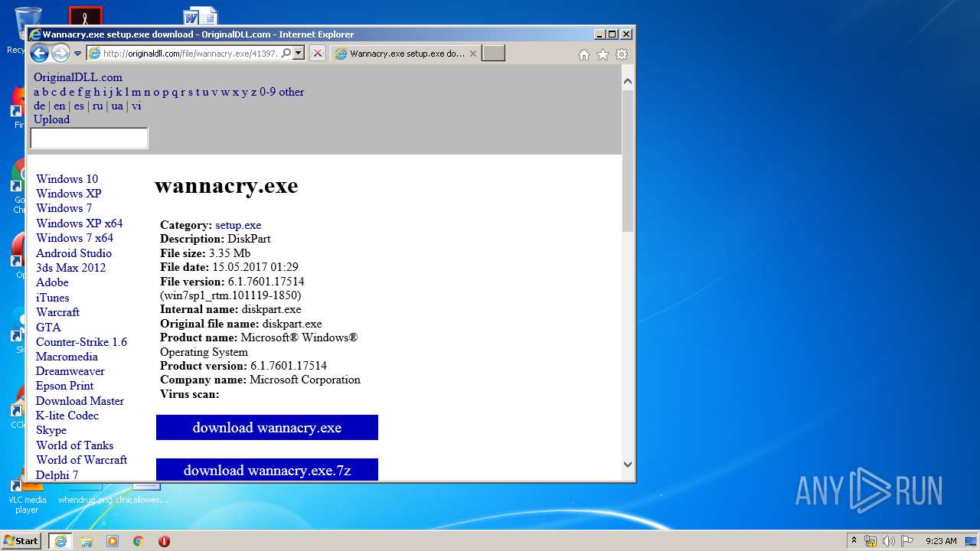Open the media player taskbar icon
This screenshot has height=551, width=980.
pos(113,541)
